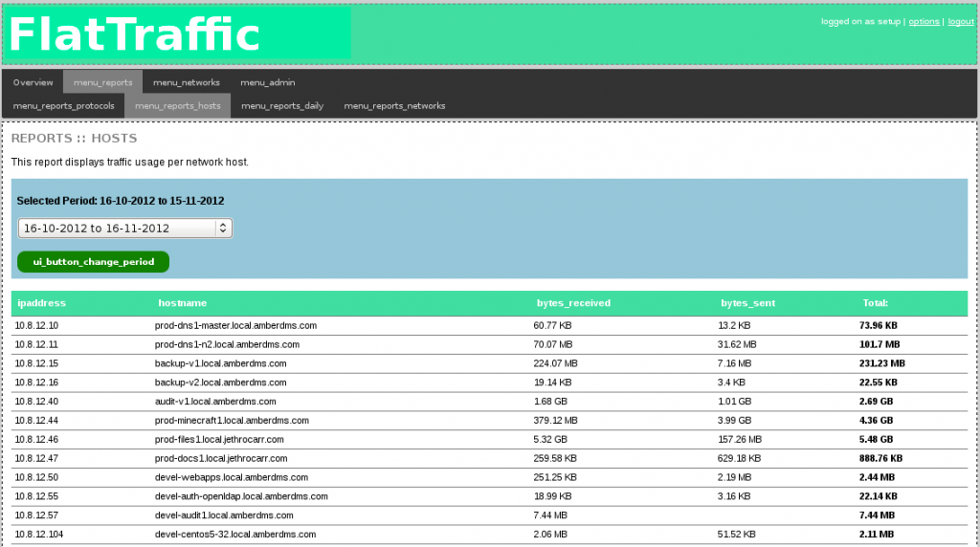Select menu_reports_hosts submenu item

[178, 105]
